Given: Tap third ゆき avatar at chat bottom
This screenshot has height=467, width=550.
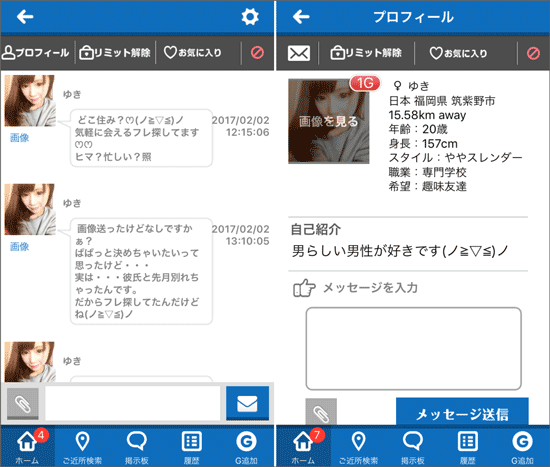Looking at the screenshot, I should 30,362.
